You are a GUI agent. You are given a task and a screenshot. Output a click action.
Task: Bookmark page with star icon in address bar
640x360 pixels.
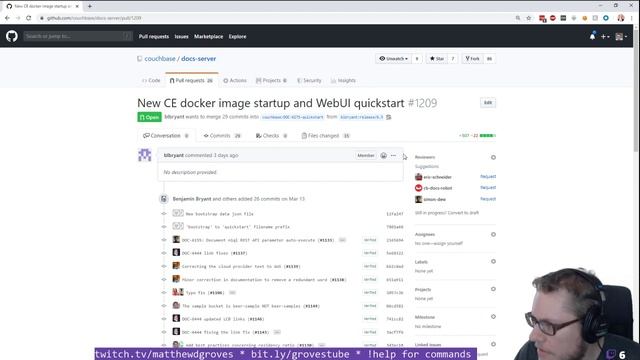529,18
